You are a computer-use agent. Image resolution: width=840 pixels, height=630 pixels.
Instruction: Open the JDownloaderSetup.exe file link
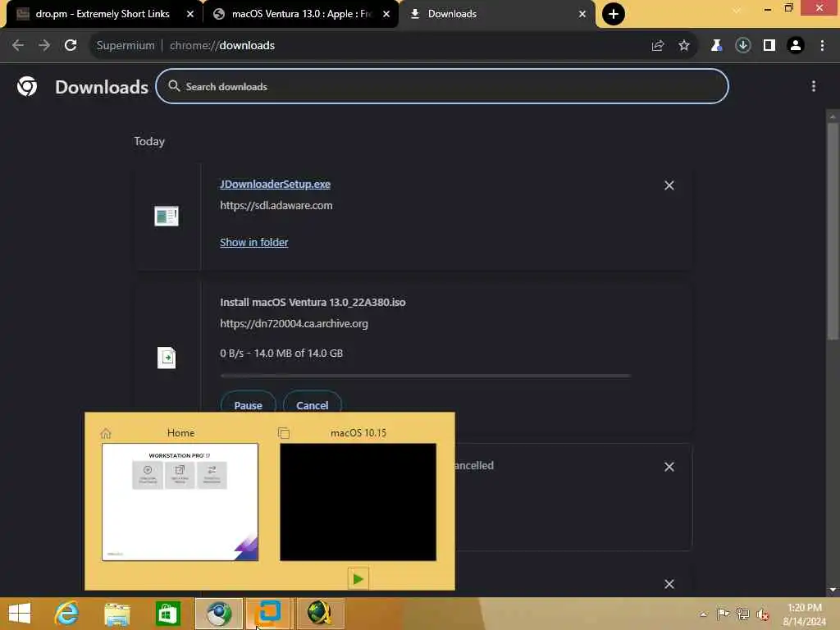pos(275,185)
